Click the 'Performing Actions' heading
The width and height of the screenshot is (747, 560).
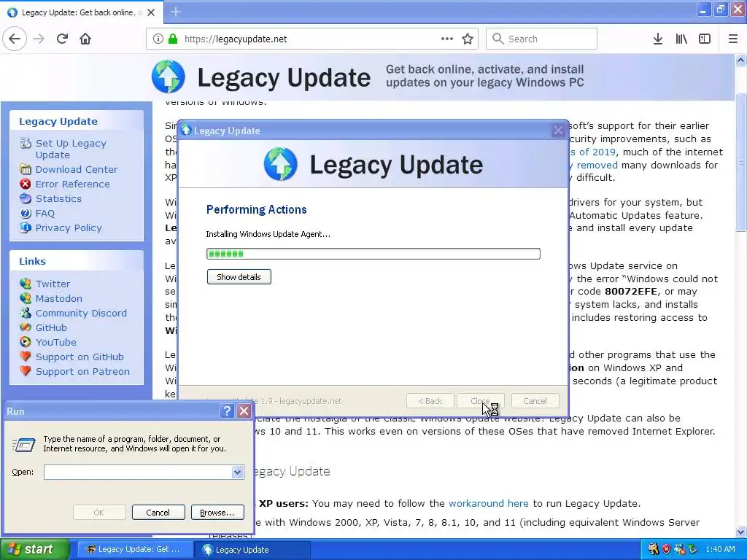pos(256,209)
